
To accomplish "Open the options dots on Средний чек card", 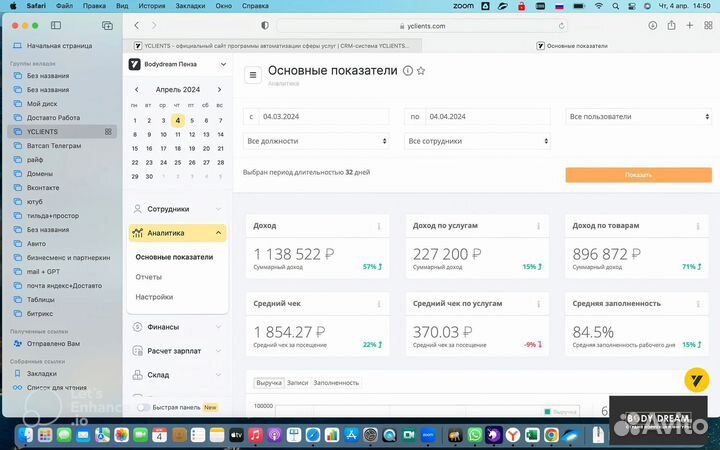I will click(379, 304).
